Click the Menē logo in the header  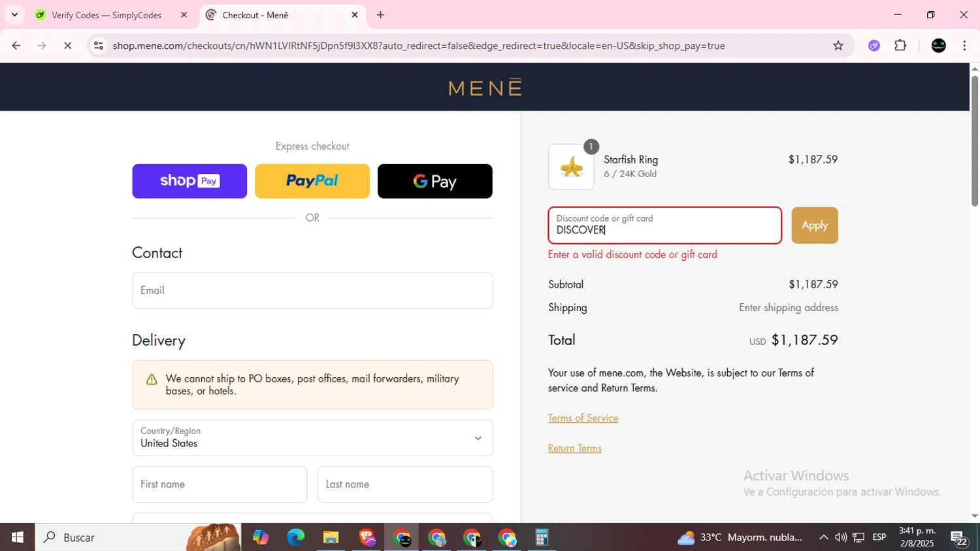click(485, 87)
